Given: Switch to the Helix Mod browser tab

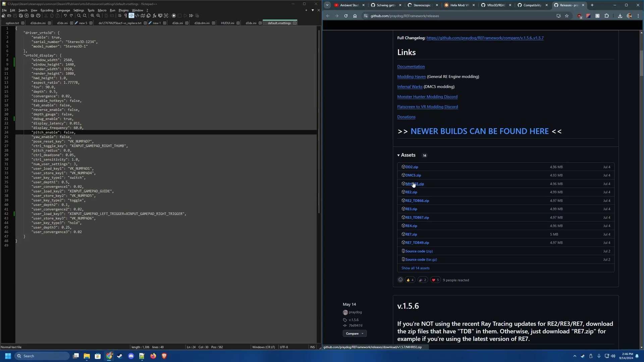Looking at the screenshot, I should [460, 5].
